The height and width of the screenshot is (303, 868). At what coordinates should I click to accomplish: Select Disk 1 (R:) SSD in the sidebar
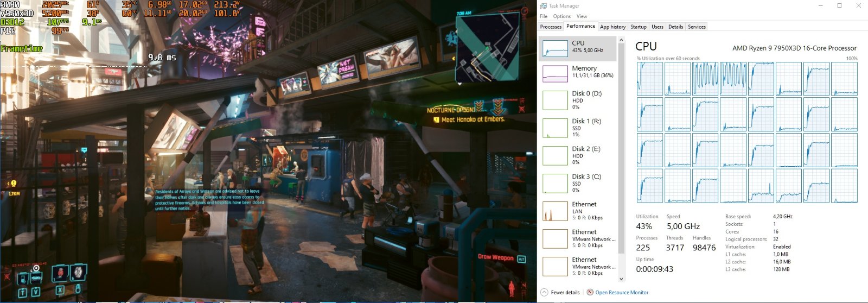[x=578, y=128]
